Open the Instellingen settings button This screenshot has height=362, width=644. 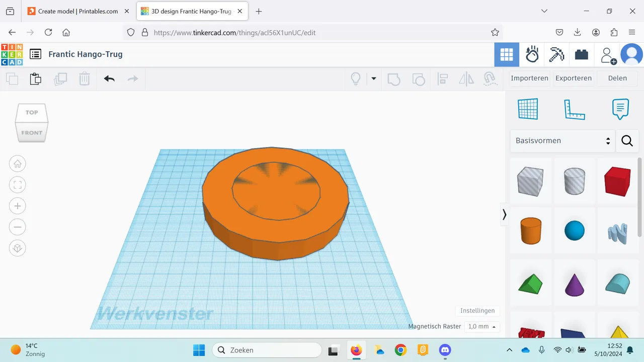(x=477, y=311)
